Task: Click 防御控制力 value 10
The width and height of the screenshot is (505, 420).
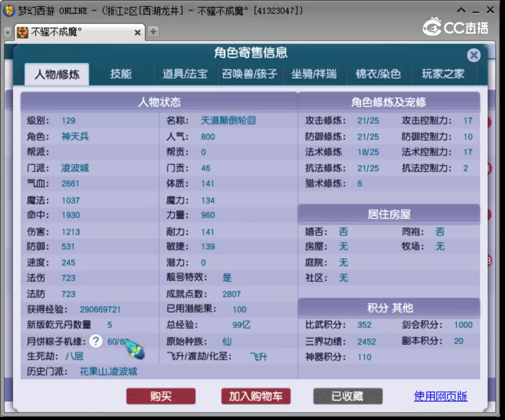Action: point(468,137)
